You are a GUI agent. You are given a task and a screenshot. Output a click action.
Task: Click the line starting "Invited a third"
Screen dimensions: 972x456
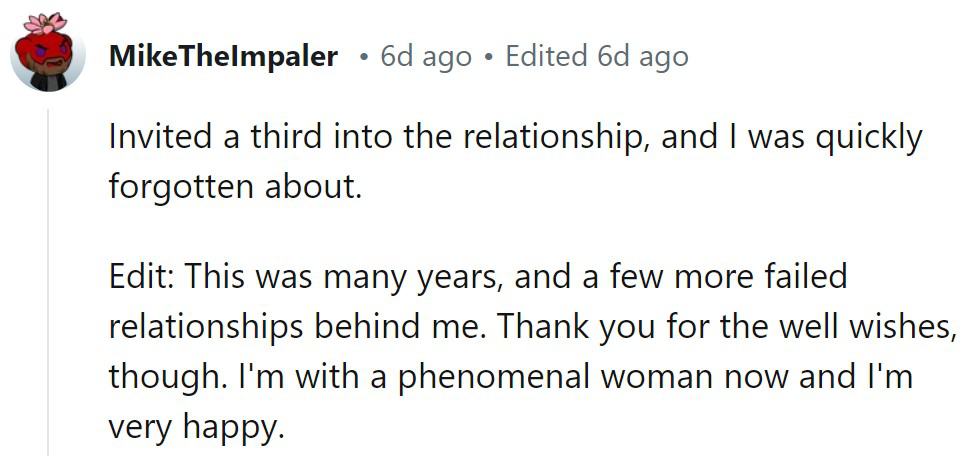[516, 138]
